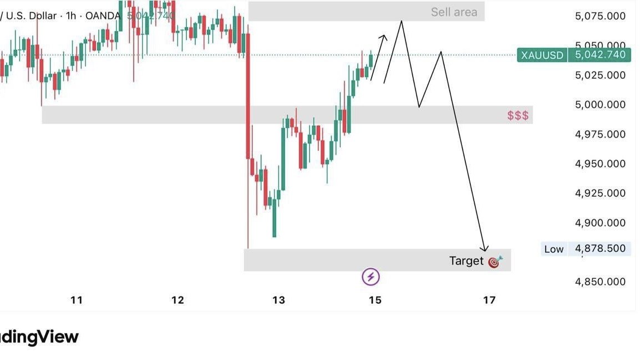
Task: Select date 11 on time axis
Action: (x=77, y=300)
